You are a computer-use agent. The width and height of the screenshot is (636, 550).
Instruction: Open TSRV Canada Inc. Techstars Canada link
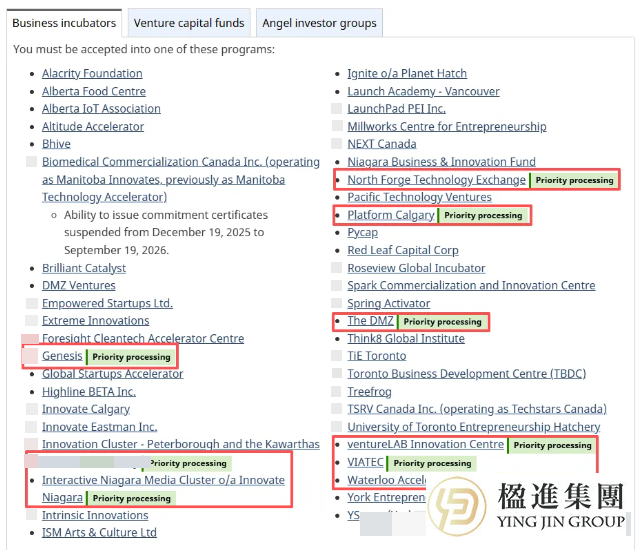tap(477, 409)
